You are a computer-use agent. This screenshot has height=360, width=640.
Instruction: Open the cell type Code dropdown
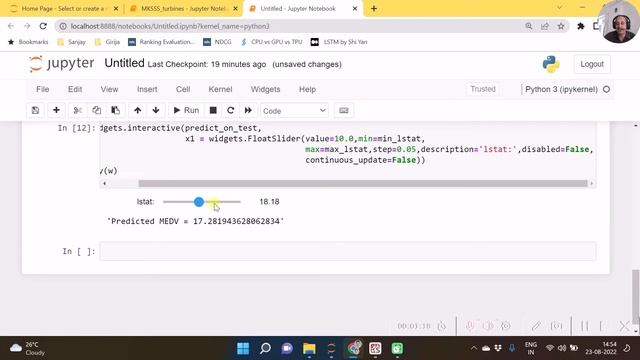(294, 111)
